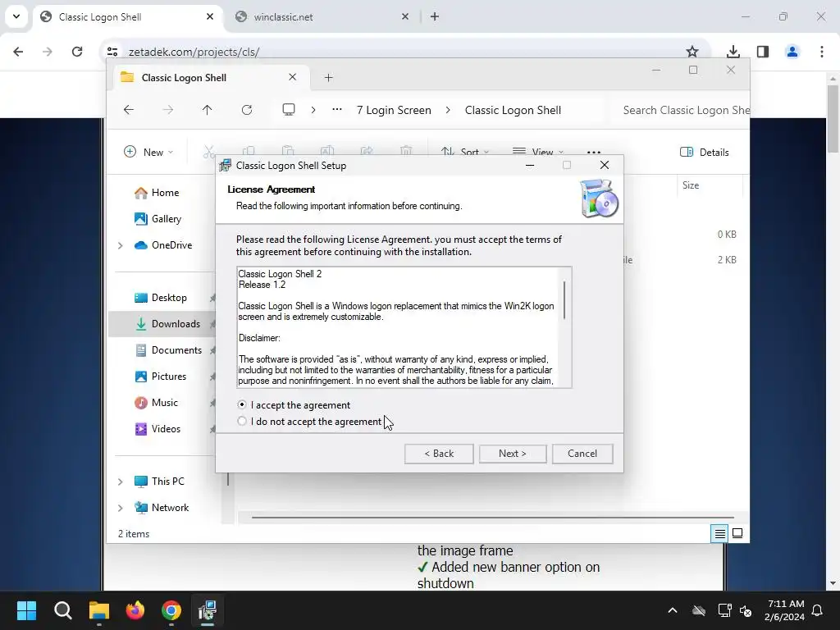Close the Classic Logon Shell Explorer tab
Screen dimensions: 840x630
point(293,78)
